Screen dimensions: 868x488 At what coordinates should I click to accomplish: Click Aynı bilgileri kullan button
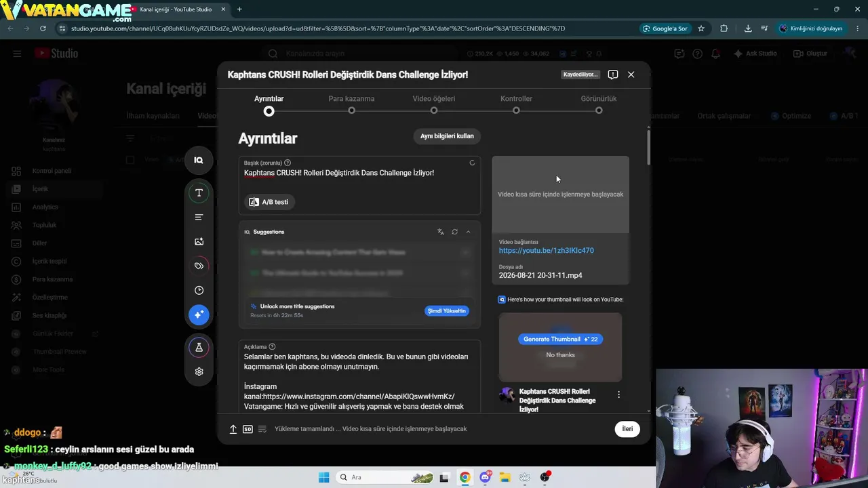pyautogui.click(x=447, y=136)
